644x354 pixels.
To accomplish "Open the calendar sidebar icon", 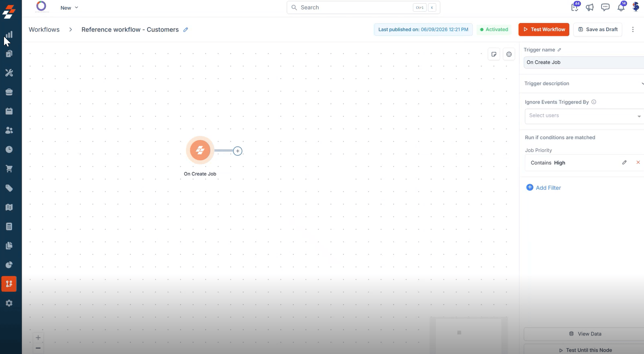I will (x=9, y=111).
